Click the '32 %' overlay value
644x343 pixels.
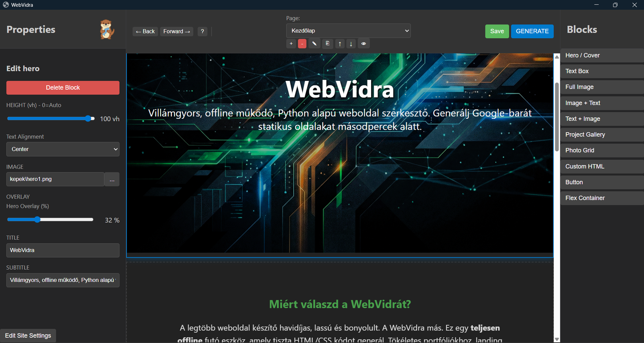112,220
